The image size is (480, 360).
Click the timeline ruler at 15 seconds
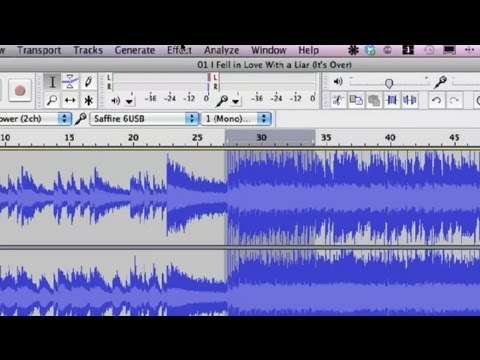pyautogui.click(x=69, y=138)
